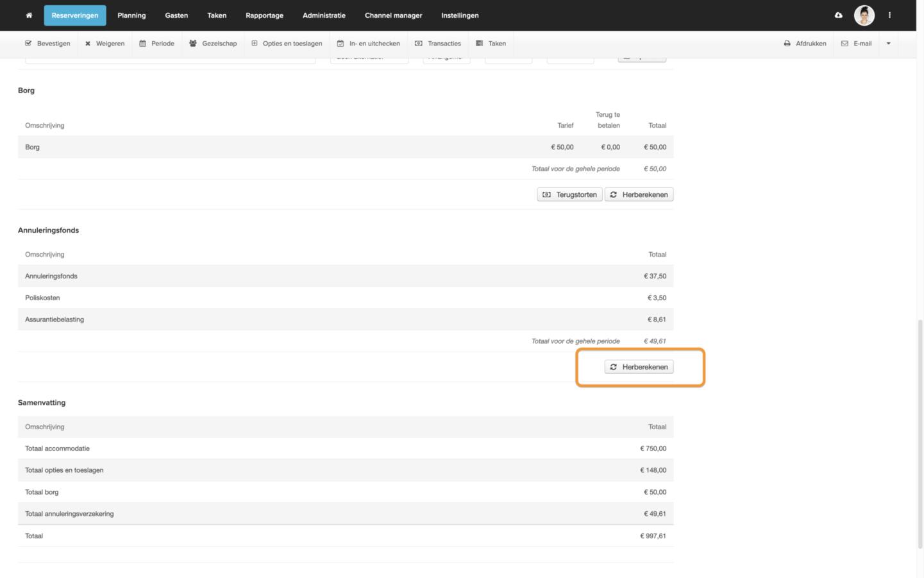924x578 pixels.
Task: Click the home icon in navigation bar
Action: [29, 15]
